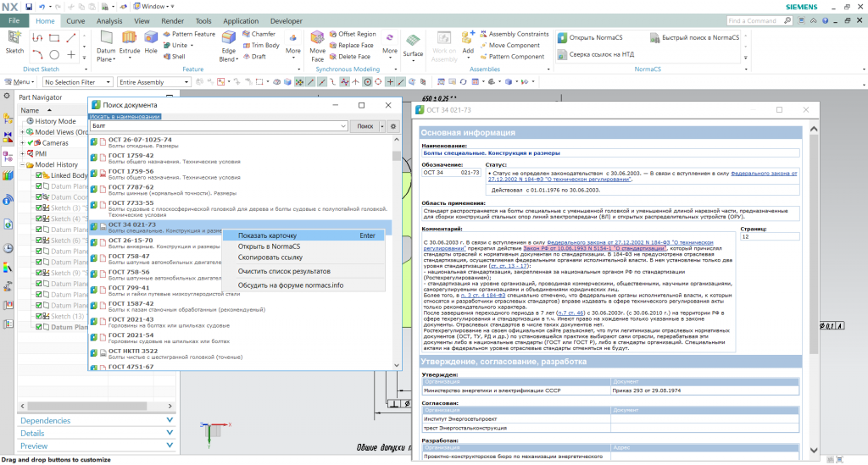
Task: Click the Shell command
Action: tap(174, 56)
